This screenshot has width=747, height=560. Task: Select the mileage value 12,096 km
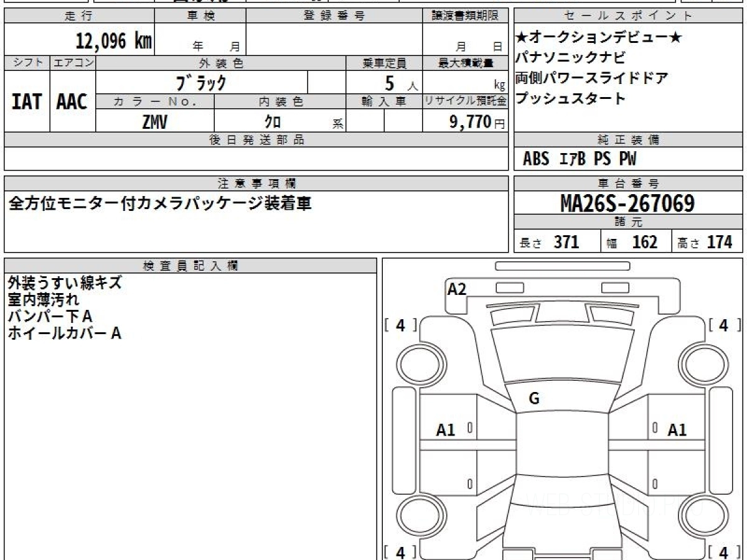[x=114, y=41]
